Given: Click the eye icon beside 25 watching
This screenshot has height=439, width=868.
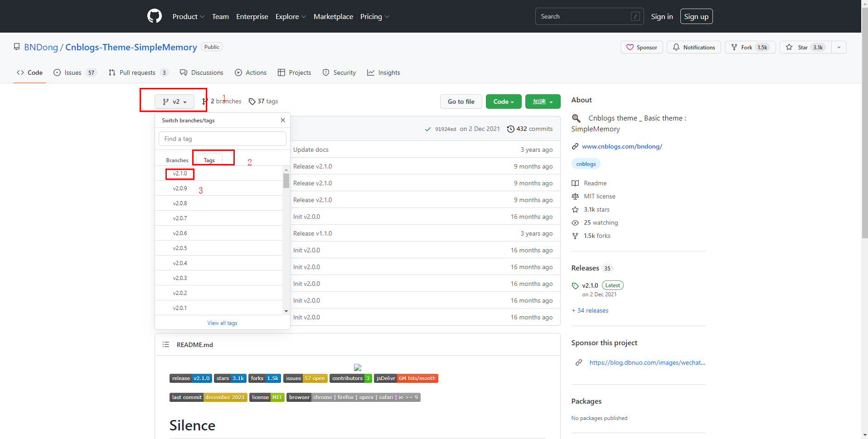Looking at the screenshot, I should (x=575, y=222).
